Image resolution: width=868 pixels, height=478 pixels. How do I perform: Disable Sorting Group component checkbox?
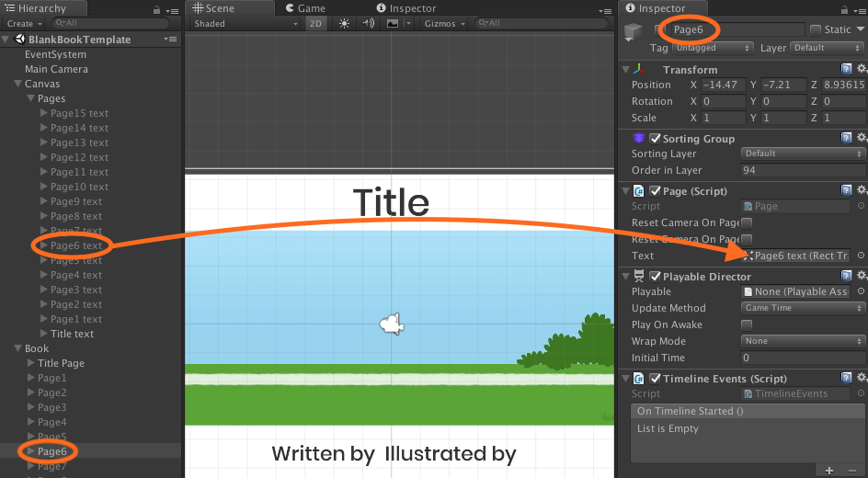655,138
